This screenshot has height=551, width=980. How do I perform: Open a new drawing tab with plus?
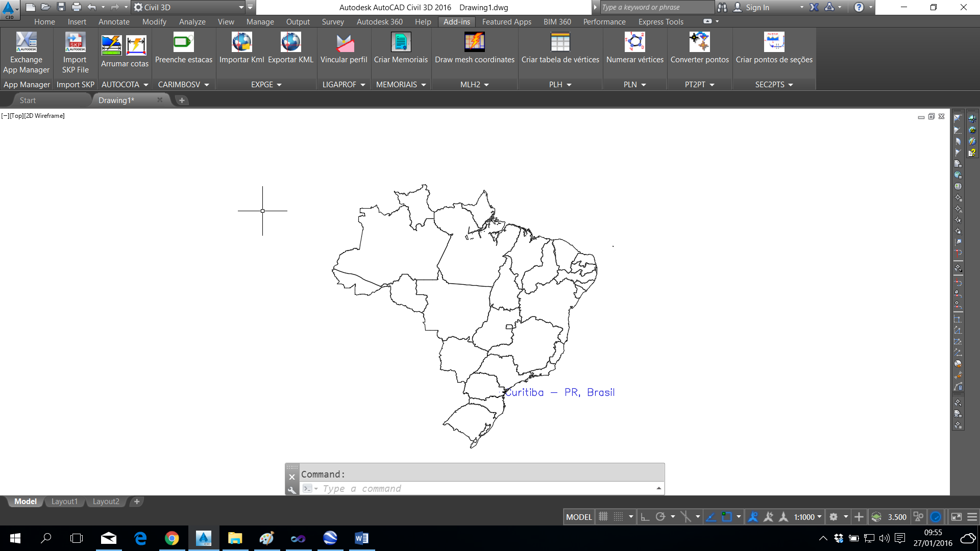tap(182, 101)
